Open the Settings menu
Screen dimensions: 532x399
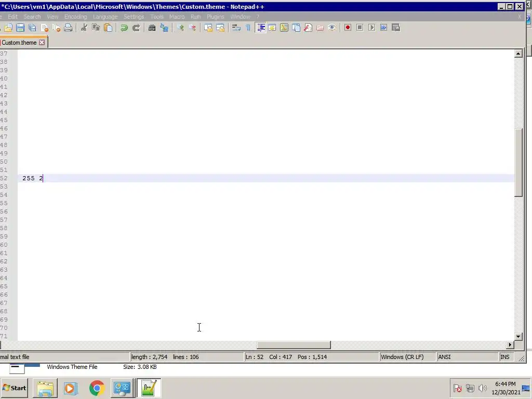pyautogui.click(x=134, y=17)
